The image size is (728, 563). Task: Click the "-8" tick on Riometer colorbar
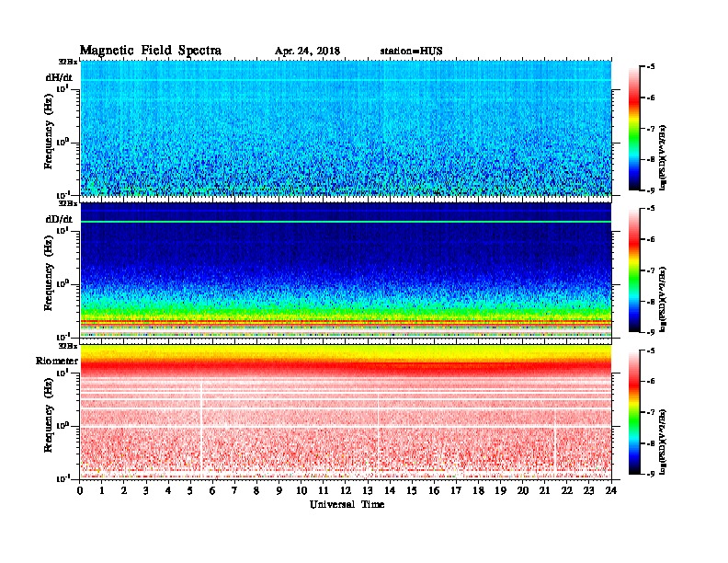pos(651,443)
